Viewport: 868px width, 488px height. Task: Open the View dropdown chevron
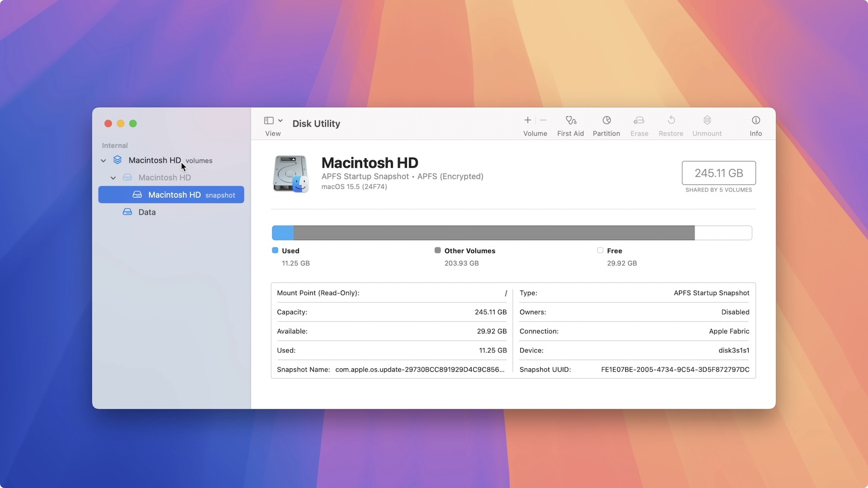coord(280,120)
